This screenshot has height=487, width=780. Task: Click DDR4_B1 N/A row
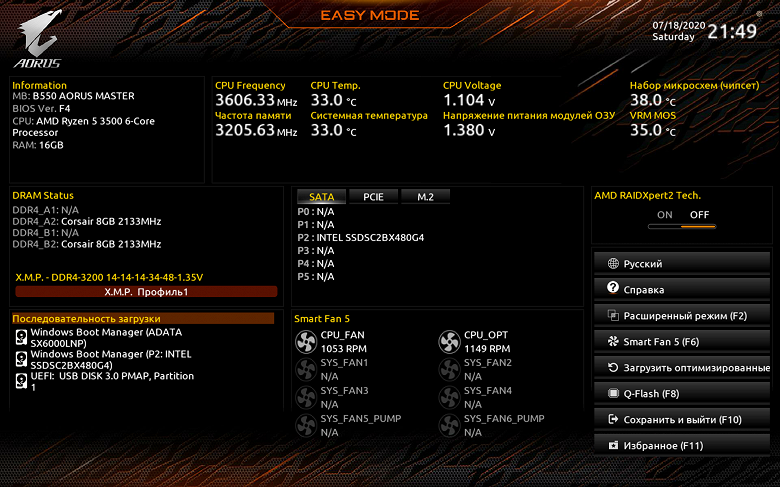point(46,232)
